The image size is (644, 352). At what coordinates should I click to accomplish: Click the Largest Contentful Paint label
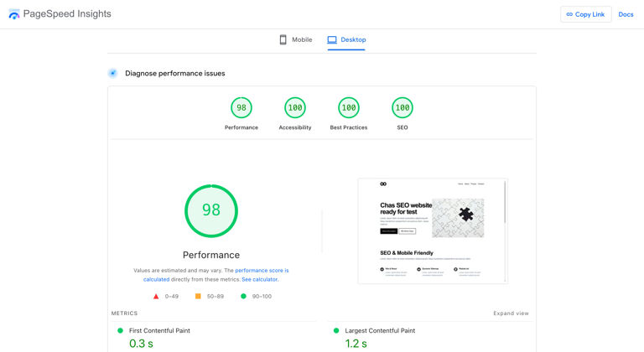pos(380,331)
